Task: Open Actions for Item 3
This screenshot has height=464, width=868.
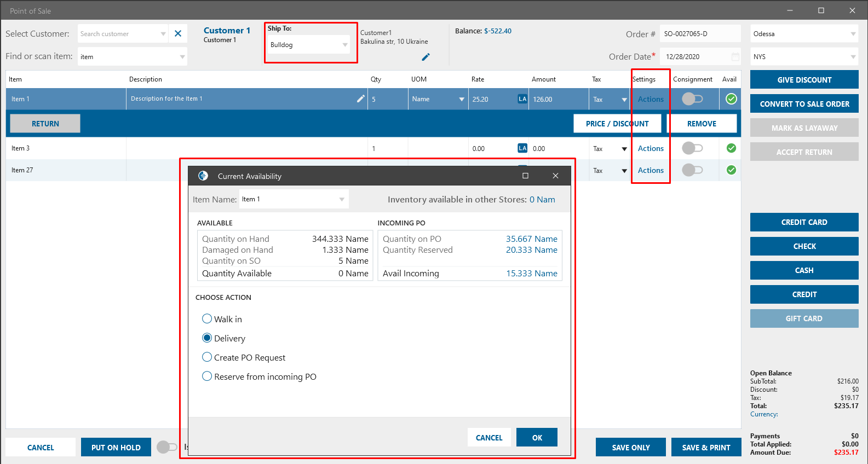Action: [x=651, y=148]
